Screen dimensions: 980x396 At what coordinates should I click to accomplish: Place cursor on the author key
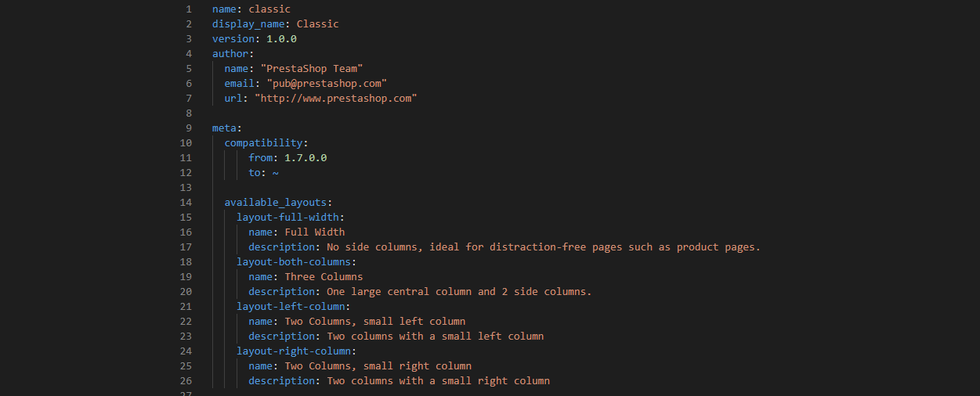[x=230, y=54]
